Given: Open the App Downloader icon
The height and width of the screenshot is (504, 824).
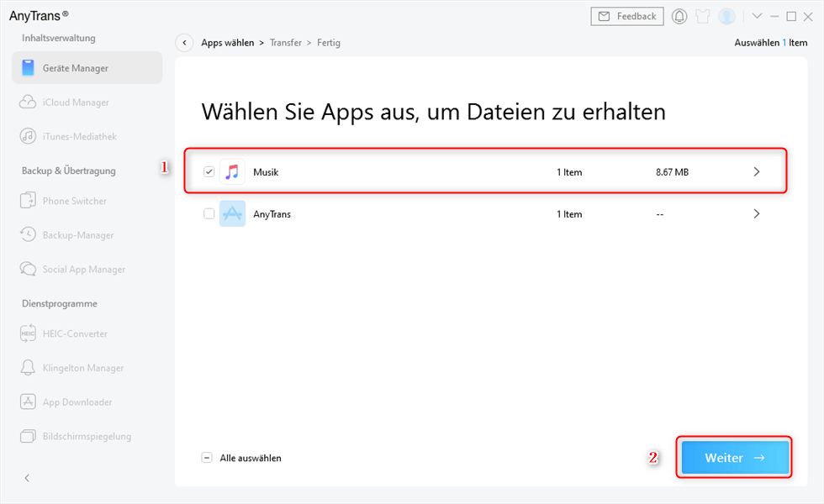Looking at the screenshot, I should [x=29, y=402].
